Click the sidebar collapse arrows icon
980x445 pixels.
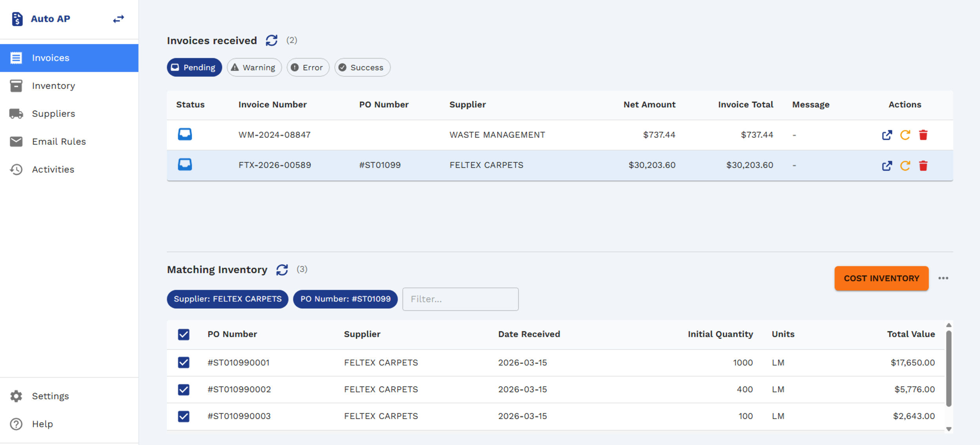click(x=118, y=19)
